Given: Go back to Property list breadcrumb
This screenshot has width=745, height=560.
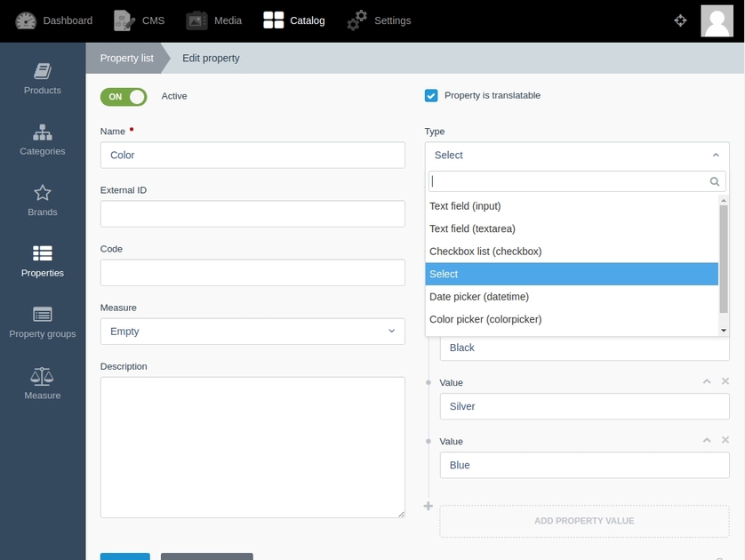Looking at the screenshot, I should (x=126, y=58).
